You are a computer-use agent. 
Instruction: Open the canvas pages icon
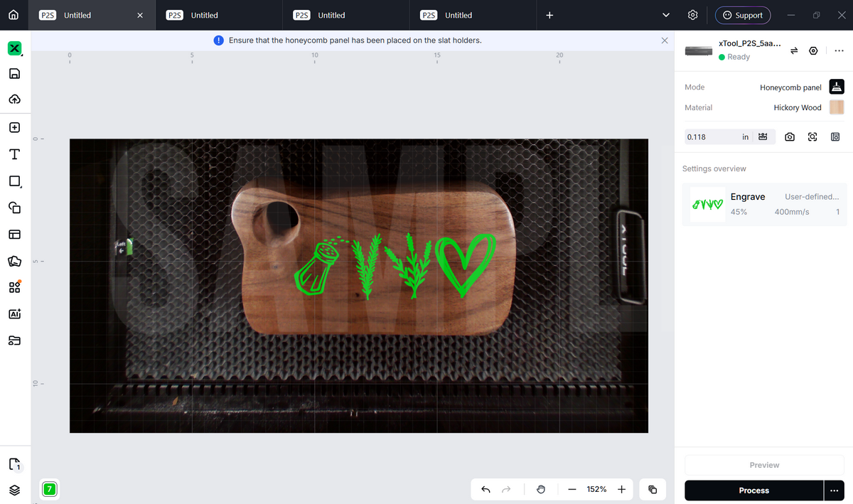(15, 465)
